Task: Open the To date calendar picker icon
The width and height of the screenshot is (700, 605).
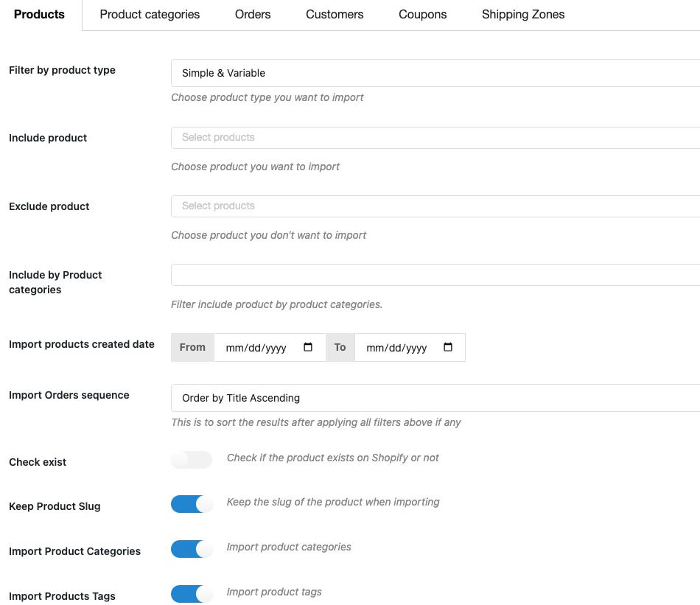Action: (448, 347)
